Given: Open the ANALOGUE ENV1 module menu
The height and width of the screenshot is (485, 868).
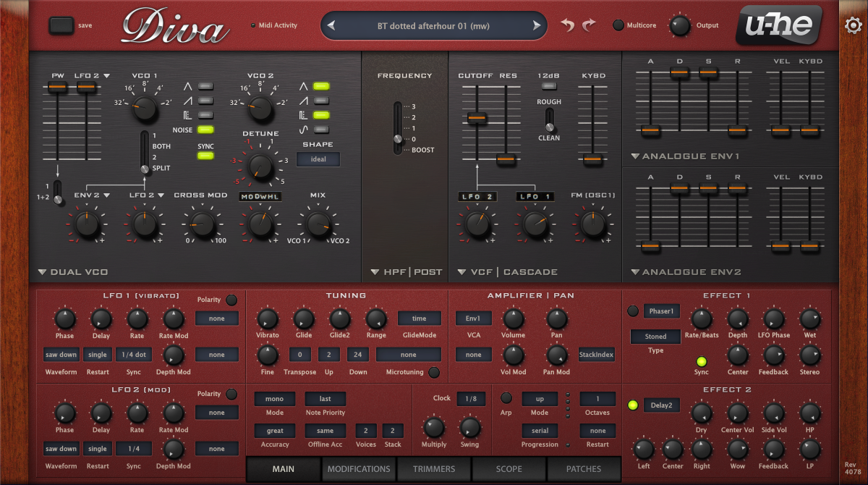Looking at the screenshot, I should point(686,156).
